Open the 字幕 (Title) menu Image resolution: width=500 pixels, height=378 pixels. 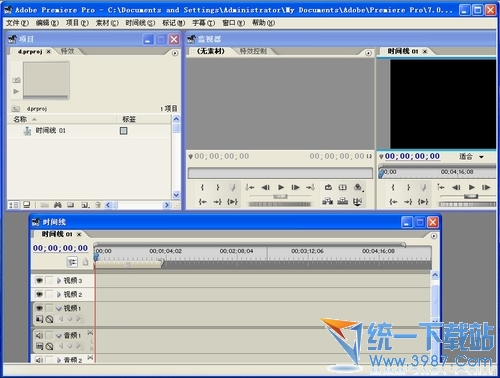pyautogui.click(x=203, y=23)
